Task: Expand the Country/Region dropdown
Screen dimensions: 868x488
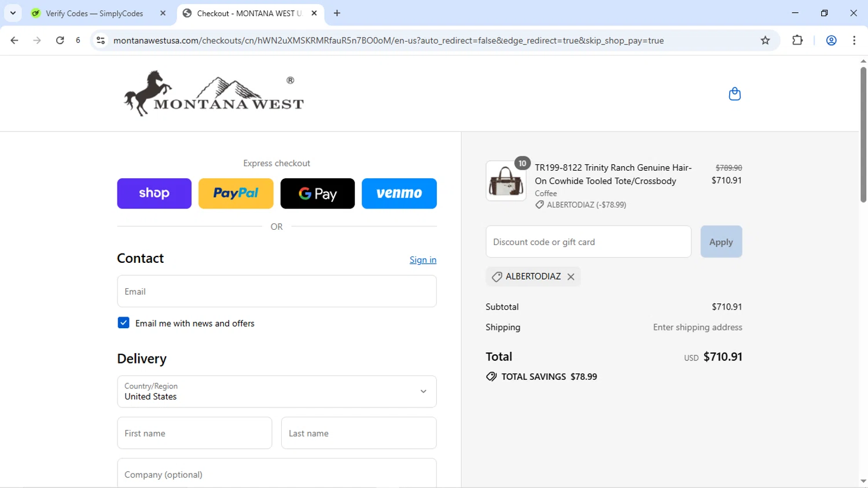Action: (277, 391)
